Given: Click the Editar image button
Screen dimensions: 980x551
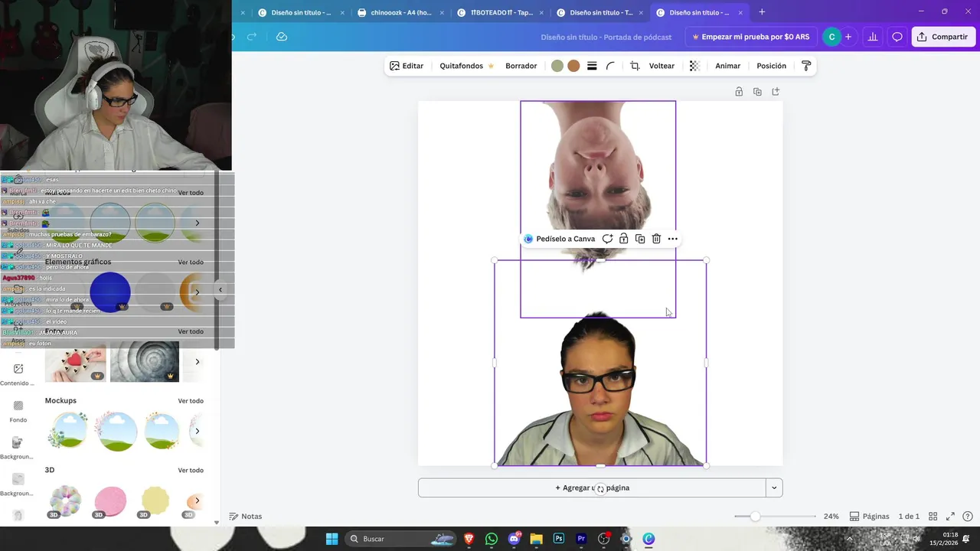Looking at the screenshot, I should (x=407, y=66).
